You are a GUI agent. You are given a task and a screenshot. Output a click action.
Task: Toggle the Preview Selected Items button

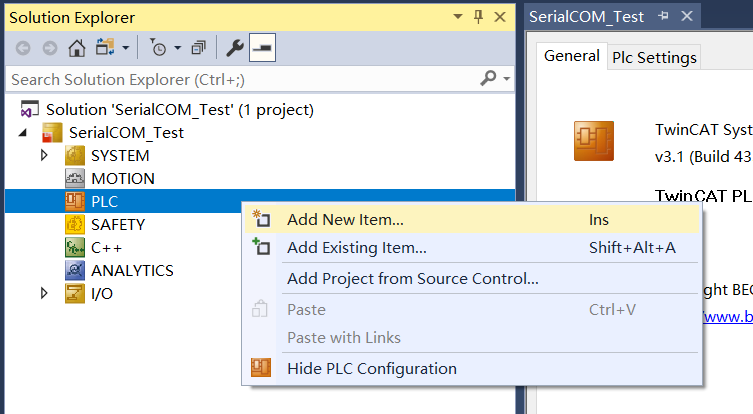tap(262, 48)
